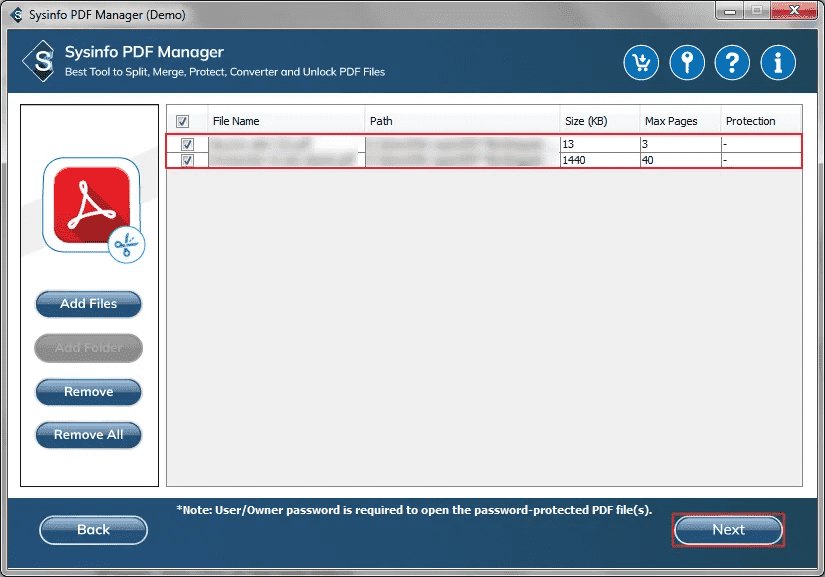
Task: Select the Max Pages cell showing 3
Action: click(681, 144)
